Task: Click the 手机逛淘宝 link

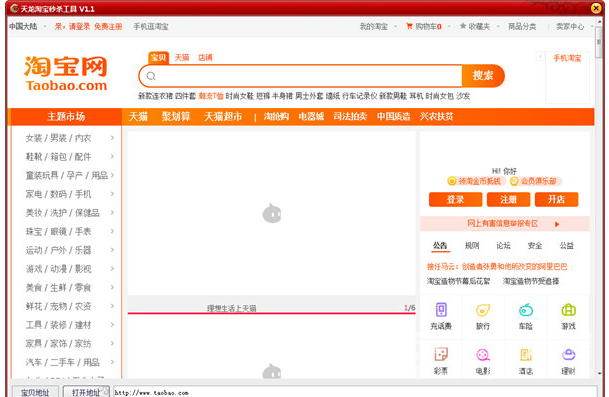Action: pos(151,26)
